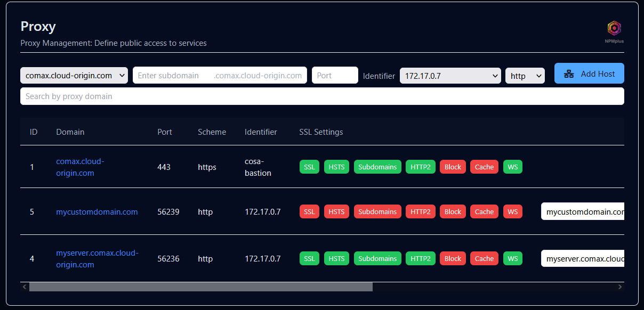The height and width of the screenshot is (310, 644).
Task: Enable HTTP2 for mycustomdomain.com row
Action: click(x=421, y=211)
